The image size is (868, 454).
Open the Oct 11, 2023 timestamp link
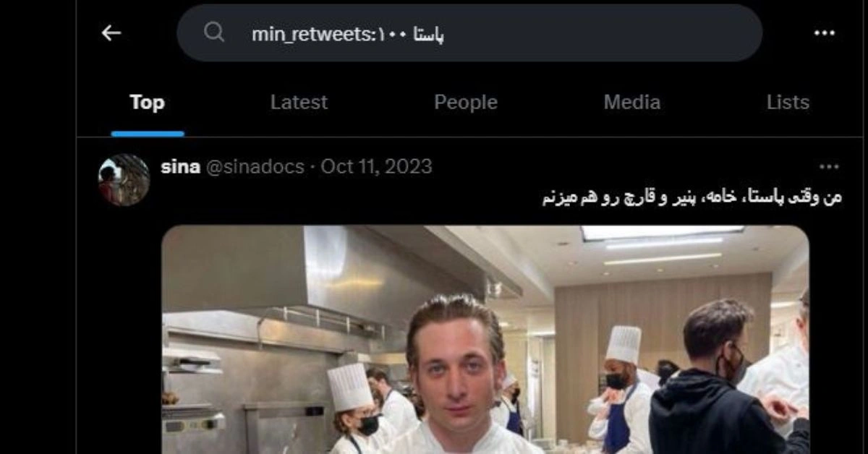376,167
